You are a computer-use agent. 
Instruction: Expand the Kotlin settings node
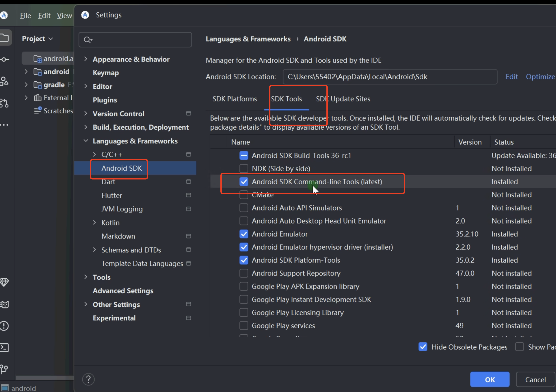point(94,222)
